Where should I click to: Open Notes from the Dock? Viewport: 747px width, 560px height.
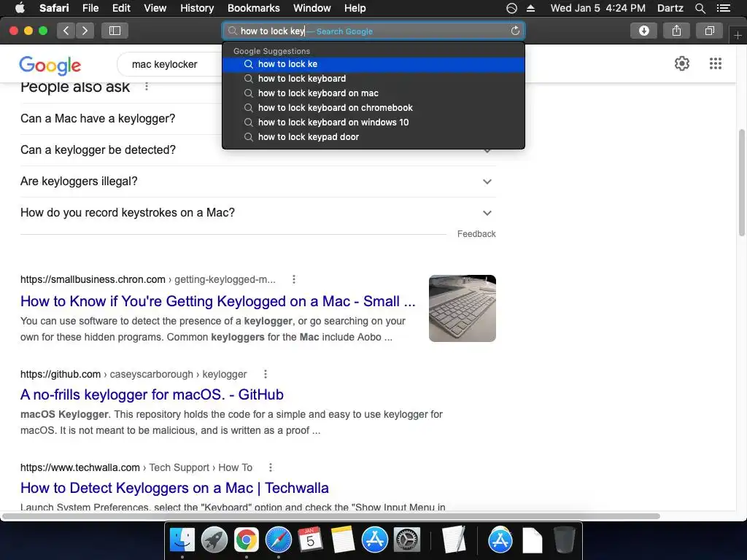click(343, 540)
